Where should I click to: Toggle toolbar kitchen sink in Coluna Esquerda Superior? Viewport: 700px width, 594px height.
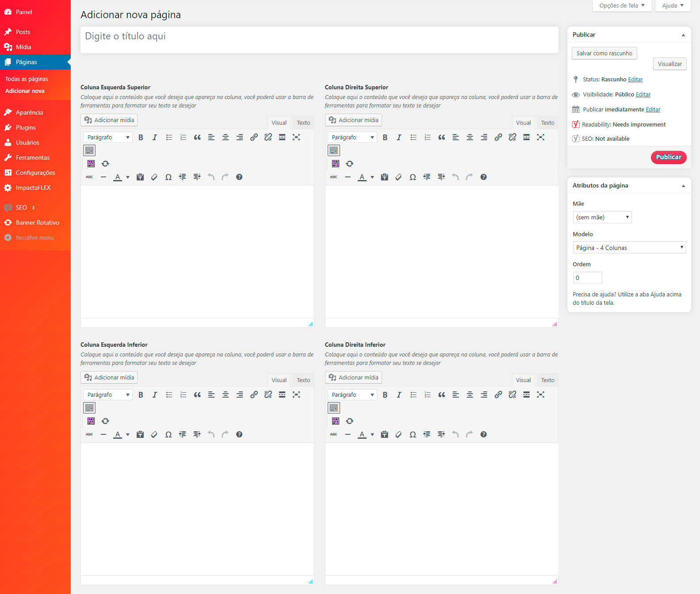point(89,150)
